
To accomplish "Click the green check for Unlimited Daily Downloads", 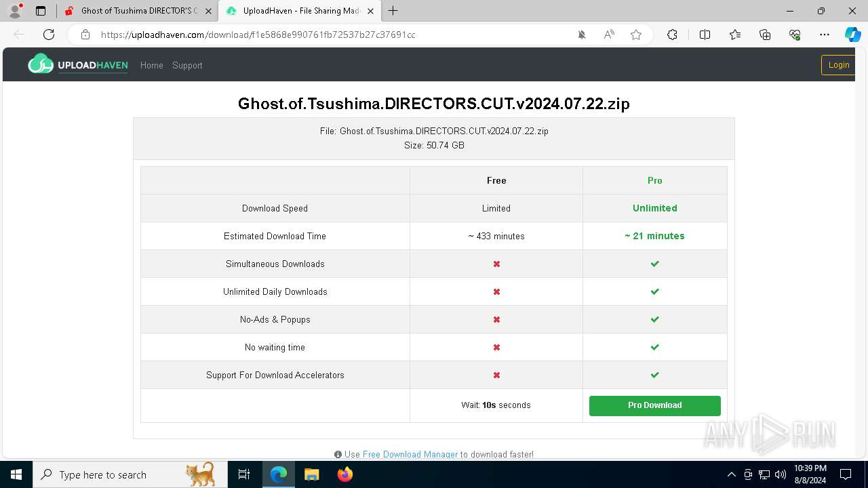I will click(655, 291).
